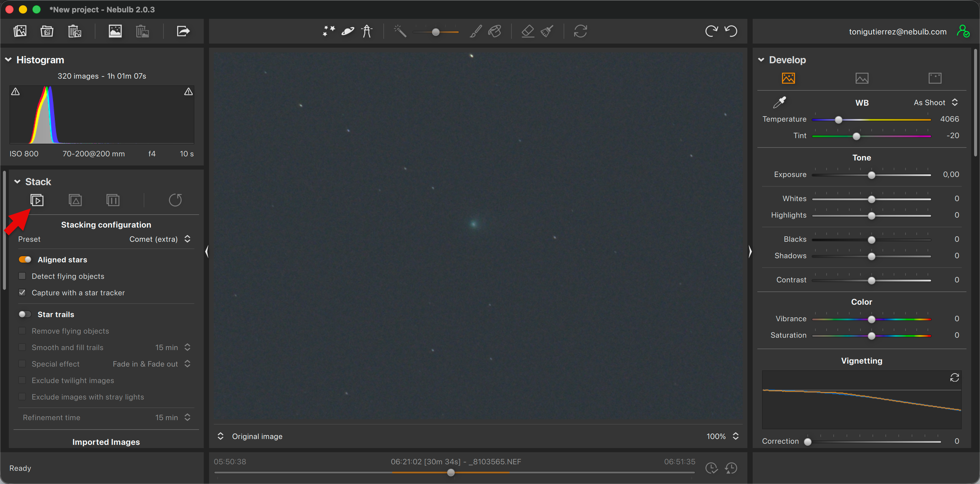This screenshot has width=980, height=484.
Task: Click the Temperature slider handle
Action: pyautogui.click(x=838, y=120)
